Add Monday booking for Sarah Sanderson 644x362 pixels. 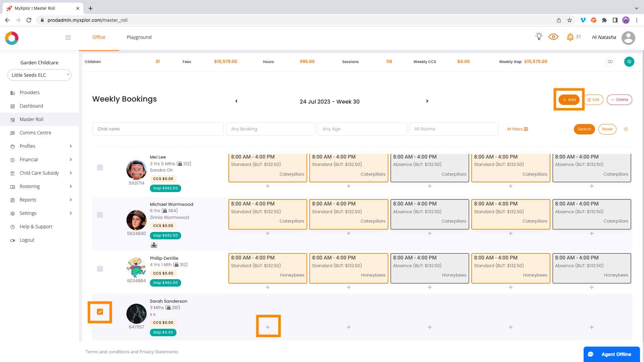point(268,327)
